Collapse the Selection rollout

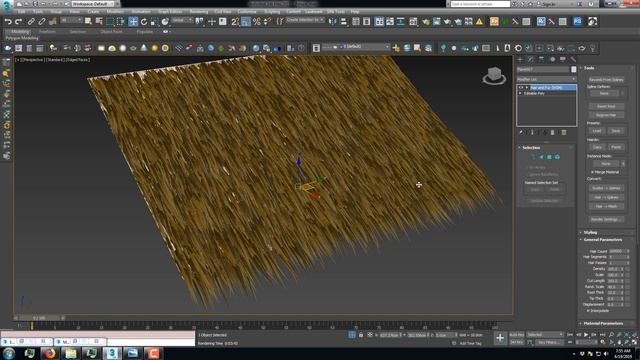tap(531, 148)
